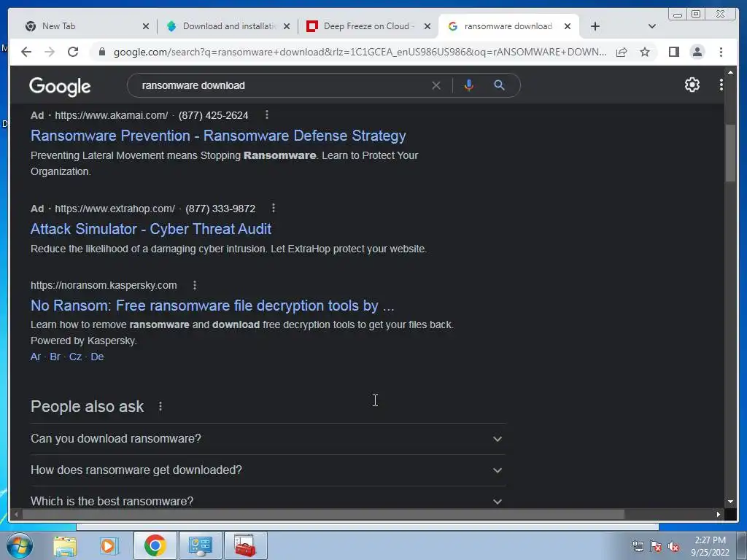Open options for Kaspersky noransom result
747x560 pixels.
click(x=195, y=285)
